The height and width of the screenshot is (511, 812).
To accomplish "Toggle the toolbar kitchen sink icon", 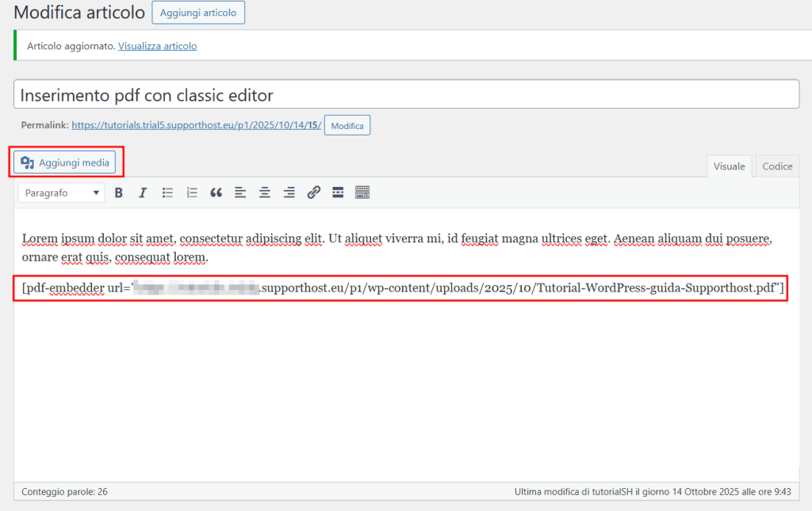I will tap(362, 192).
